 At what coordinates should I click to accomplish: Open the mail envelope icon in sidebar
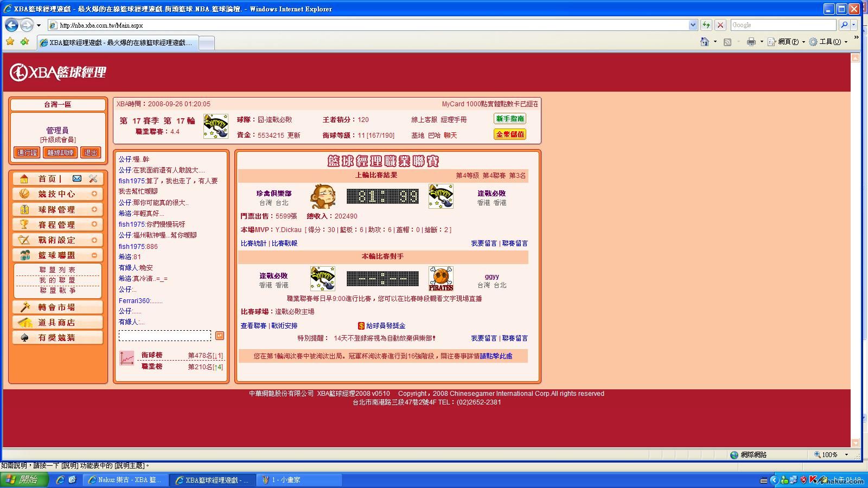(77, 178)
